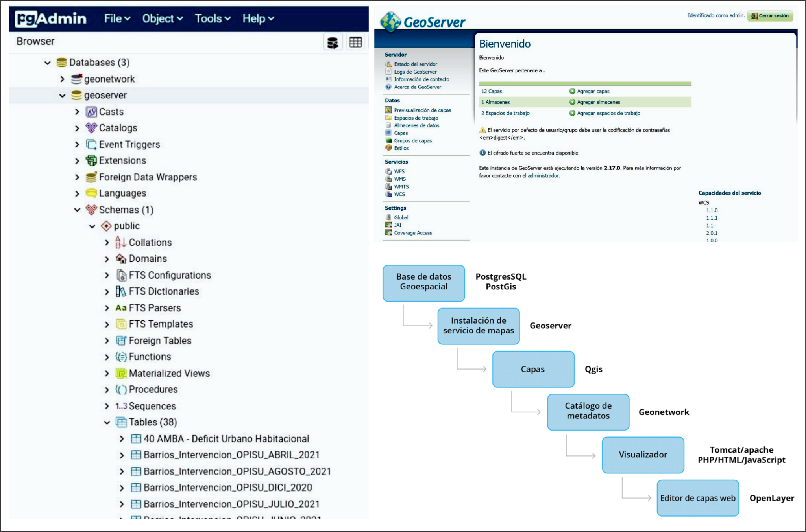Select table 40 AMBA - Deficit Urbano Habitacional

[x=226, y=439]
